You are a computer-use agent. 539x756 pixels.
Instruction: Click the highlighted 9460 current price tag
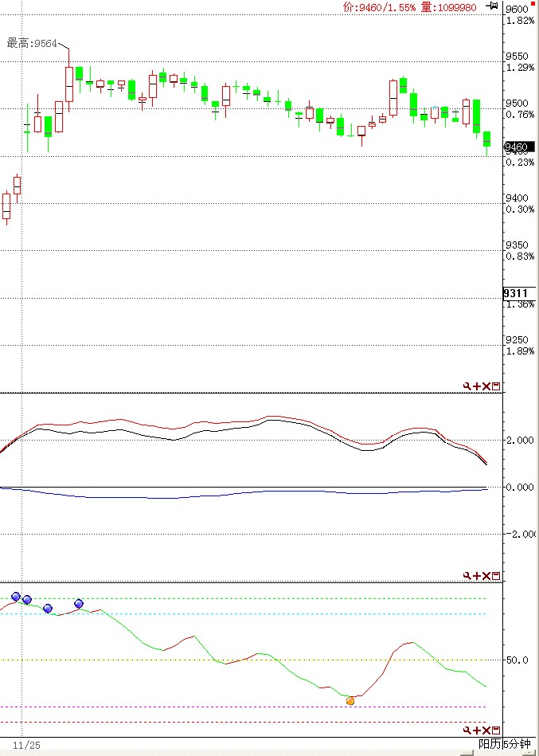tap(516, 147)
